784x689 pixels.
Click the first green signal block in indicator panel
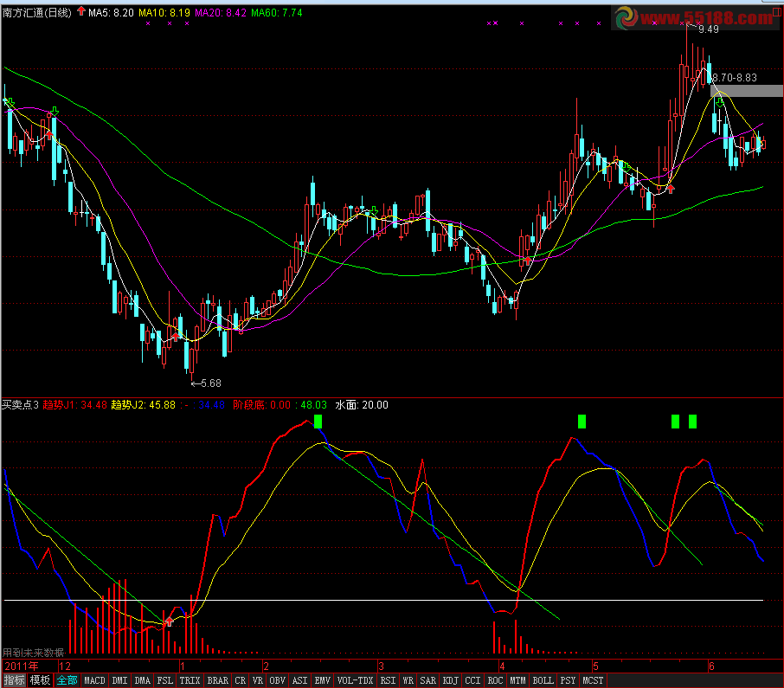[318, 422]
